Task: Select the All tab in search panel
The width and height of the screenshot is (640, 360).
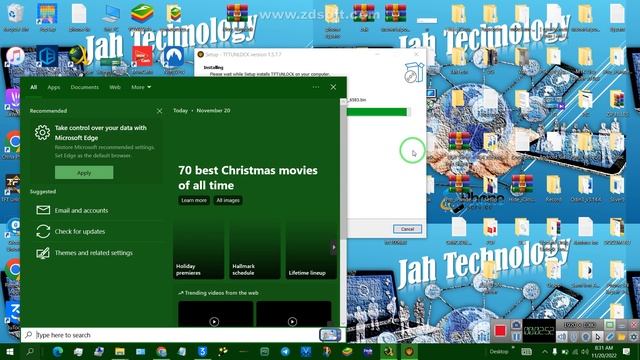Action: coord(33,87)
